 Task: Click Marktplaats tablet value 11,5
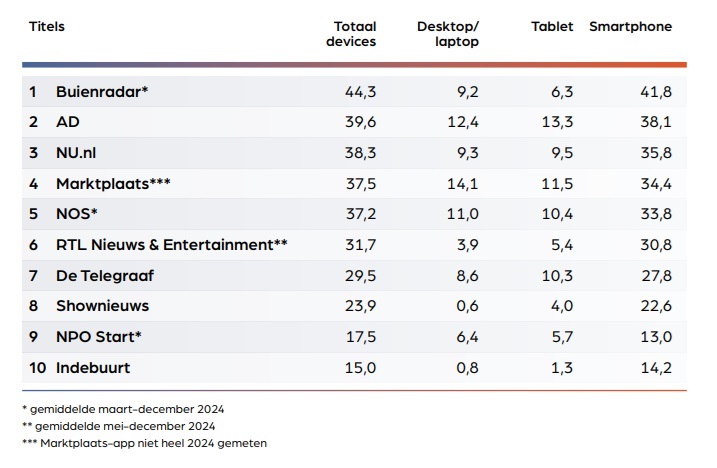pyautogui.click(x=557, y=184)
